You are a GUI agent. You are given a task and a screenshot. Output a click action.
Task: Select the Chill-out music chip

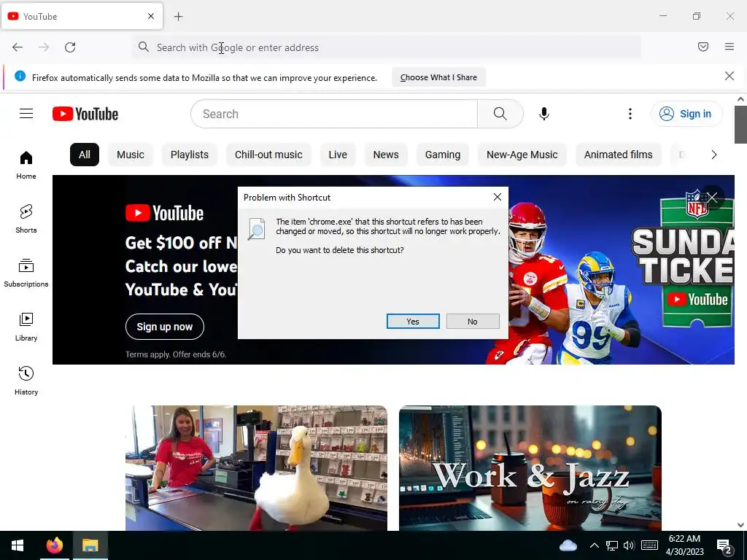[x=268, y=155]
